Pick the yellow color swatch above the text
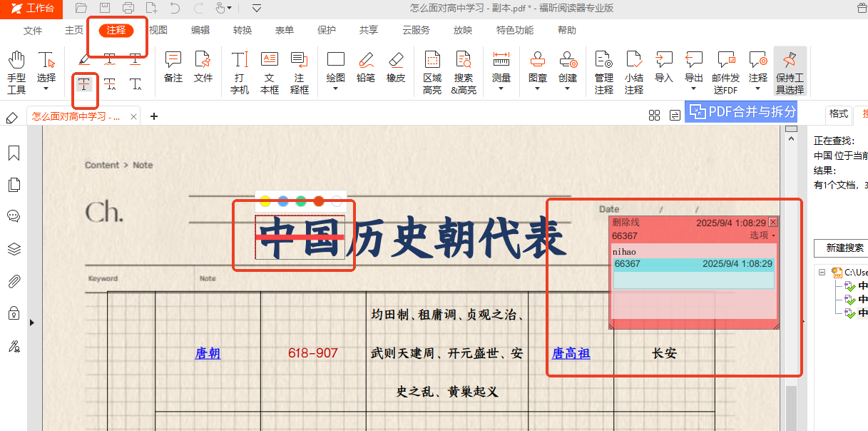 [265, 201]
